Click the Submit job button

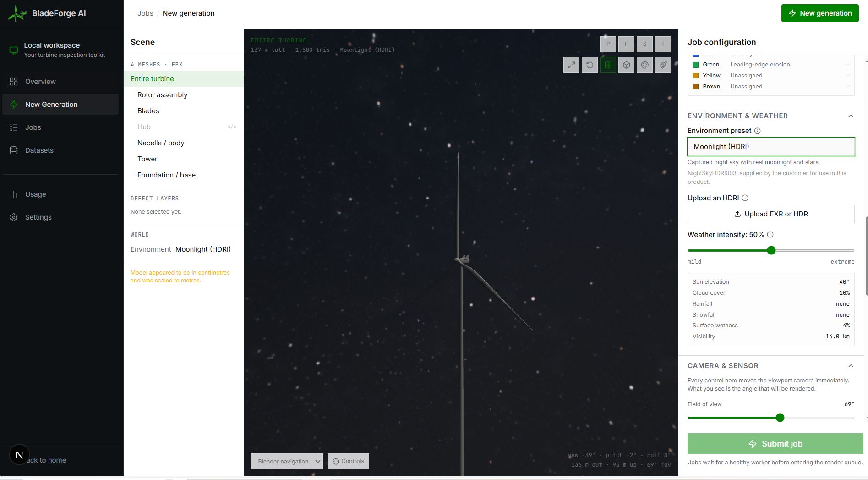tap(775, 444)
